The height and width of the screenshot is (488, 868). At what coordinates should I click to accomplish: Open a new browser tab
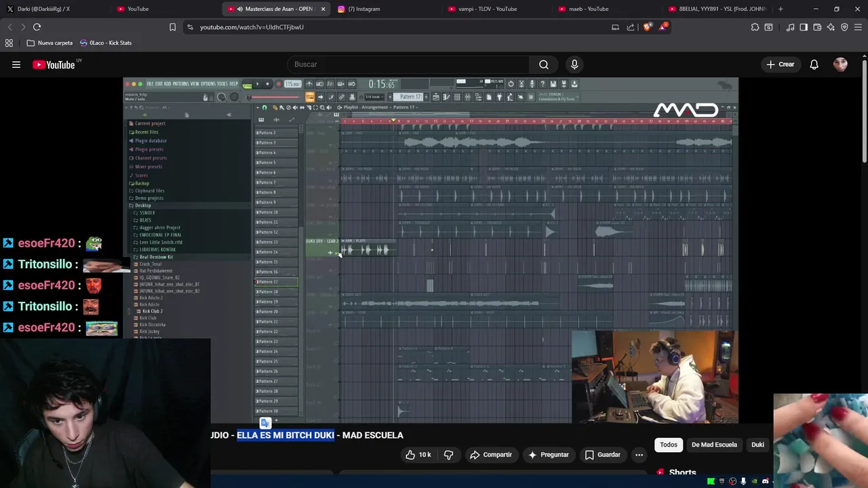[x=781, y=9]
